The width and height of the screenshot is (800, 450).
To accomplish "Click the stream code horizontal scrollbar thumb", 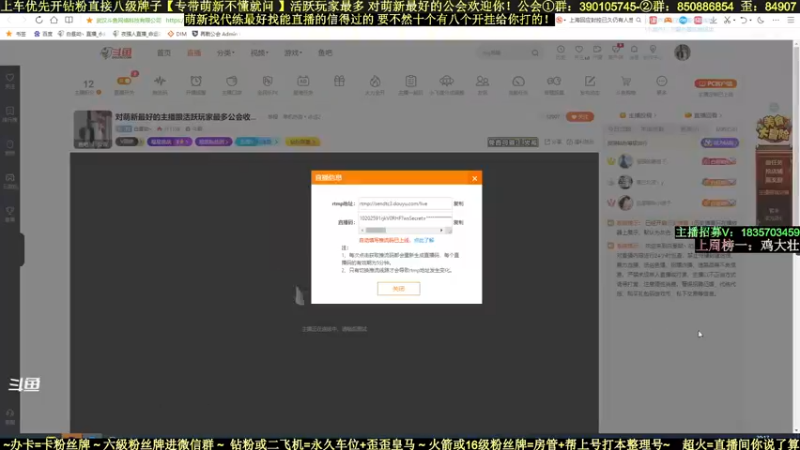I will click(x=376, y=231).
